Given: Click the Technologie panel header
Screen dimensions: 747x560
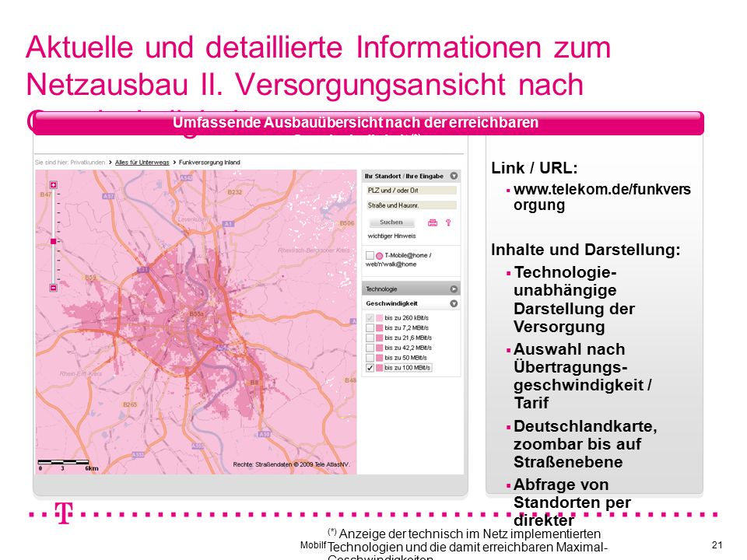Looking at the screenshot, I should (x=411, y=289).
